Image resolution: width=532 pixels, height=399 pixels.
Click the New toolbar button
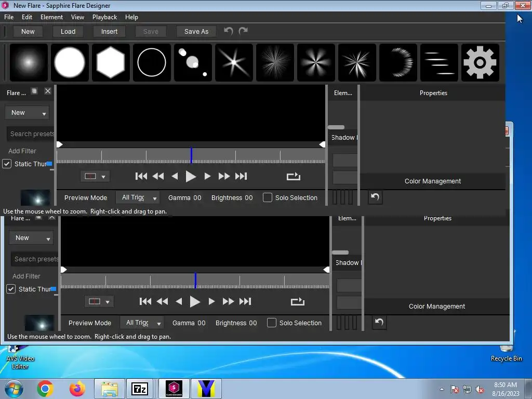coord(28,32)
